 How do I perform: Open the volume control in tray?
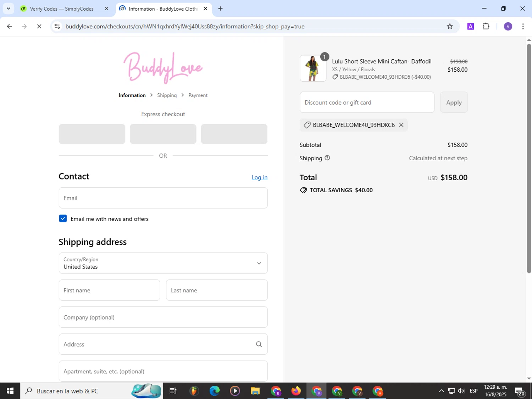[x=461, y=391]
